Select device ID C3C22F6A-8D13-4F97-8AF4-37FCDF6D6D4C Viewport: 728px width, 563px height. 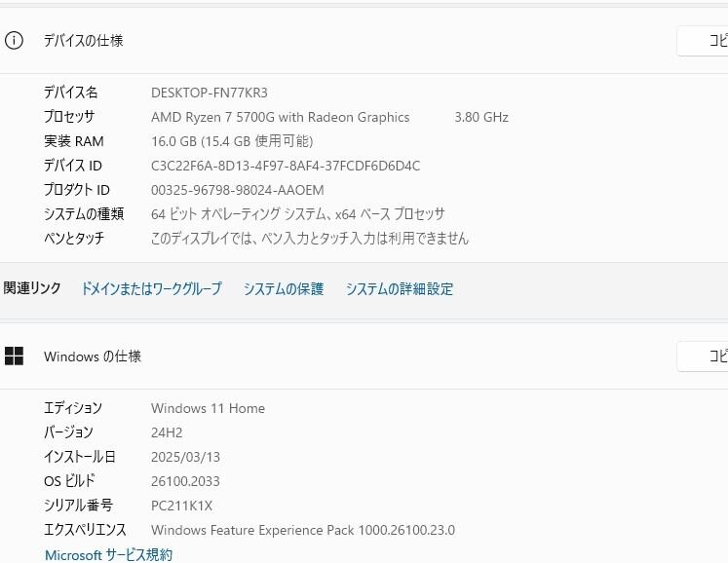click(286, 166)
